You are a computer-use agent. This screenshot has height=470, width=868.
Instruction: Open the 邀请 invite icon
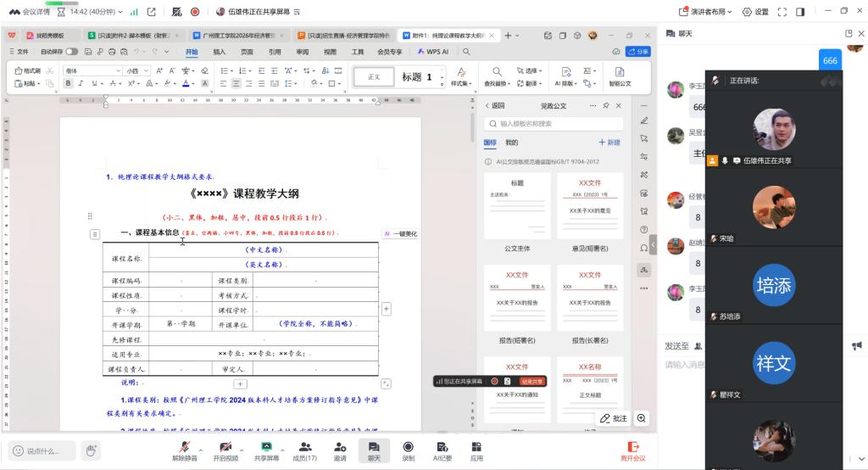pyautogui.click(x=339, y=450)
